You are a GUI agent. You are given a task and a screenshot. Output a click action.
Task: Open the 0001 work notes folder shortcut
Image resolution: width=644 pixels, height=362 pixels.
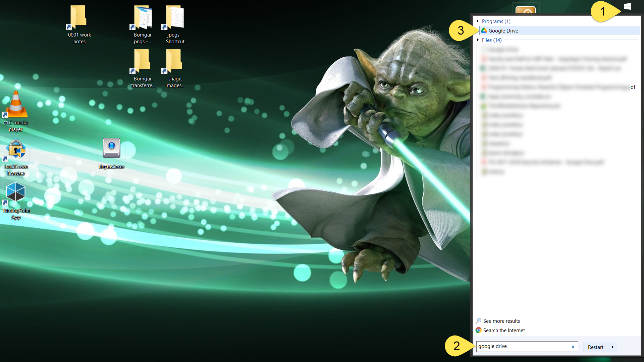79,24
